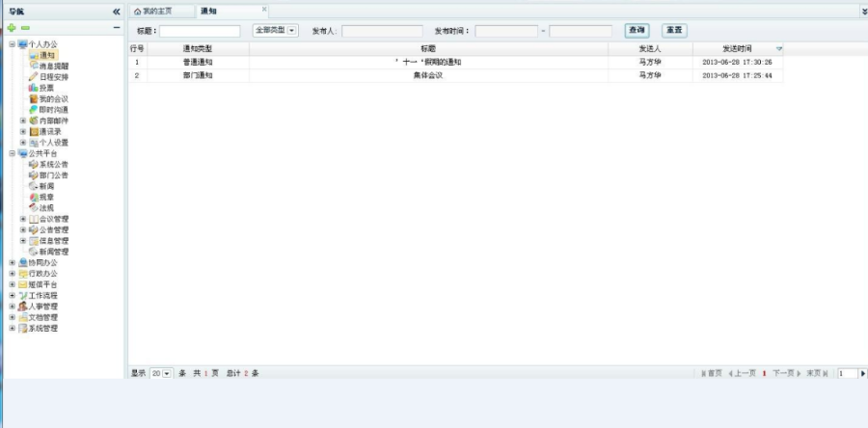The height and width of the screenshot is (428, 868).
Task: Click the green minus collapse-all icon
Action: [x=25, y=28]
